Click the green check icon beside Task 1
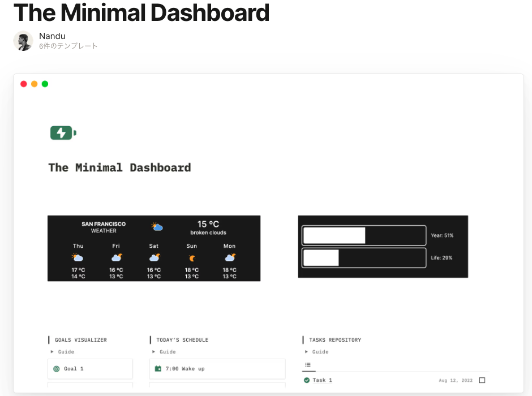 tap(307, 380)
